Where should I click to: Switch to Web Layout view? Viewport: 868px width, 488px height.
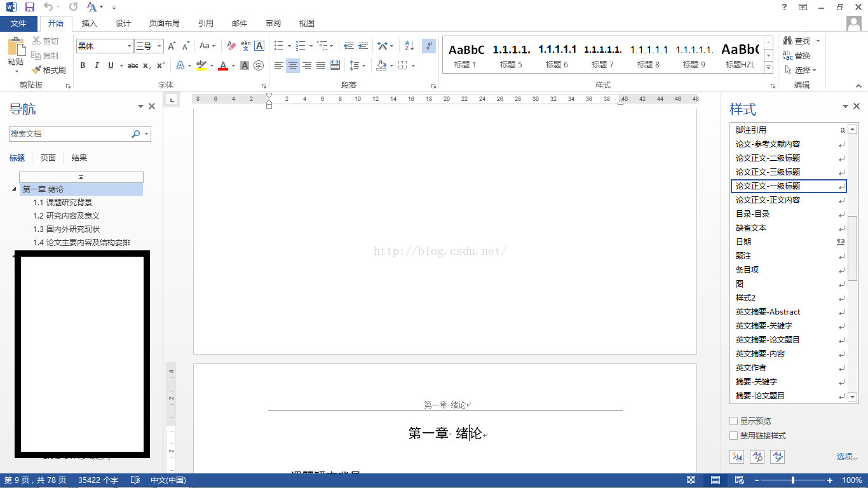(740, 480)
